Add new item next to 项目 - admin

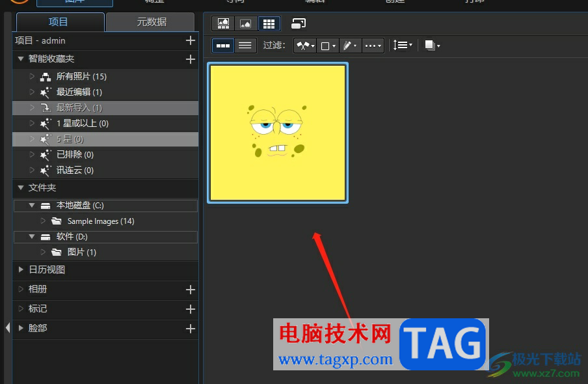pyautogui.click(x=190, y=40)
